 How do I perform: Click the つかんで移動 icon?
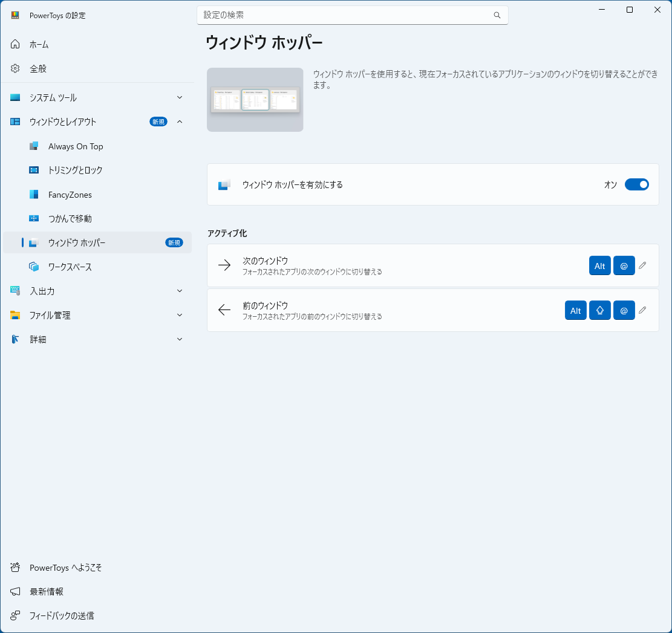[34, 218]
